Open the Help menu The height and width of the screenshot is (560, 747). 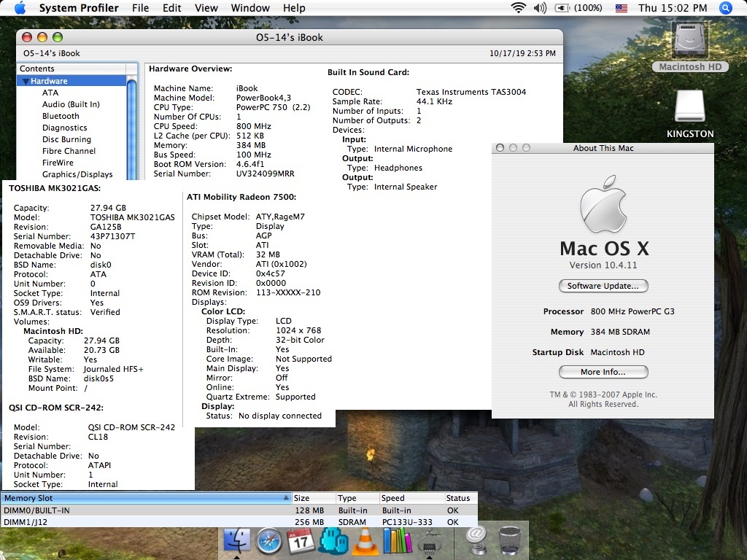click(294, 8)
